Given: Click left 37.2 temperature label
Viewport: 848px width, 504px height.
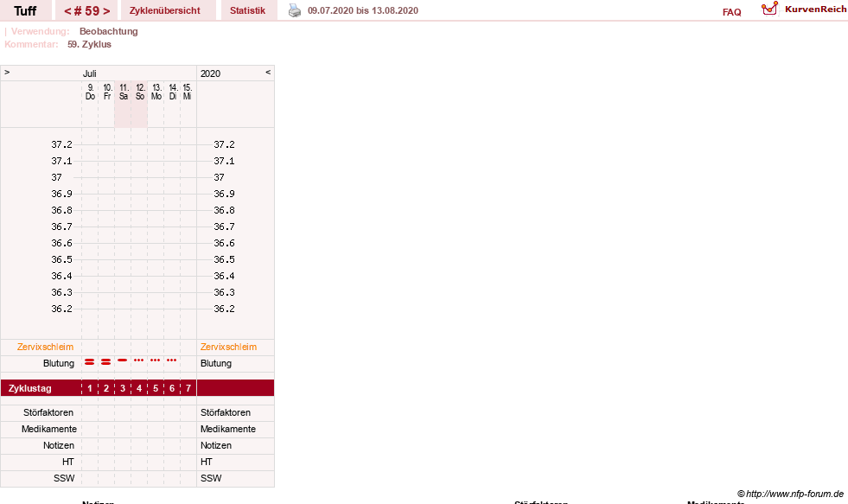Looking at the screenshot, I should tap(61, 144).
